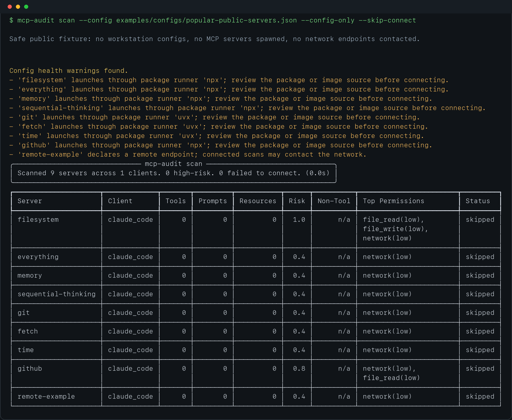Click the filesystem server name cell
Screen dimensions: 512x420
coord(38,220)
